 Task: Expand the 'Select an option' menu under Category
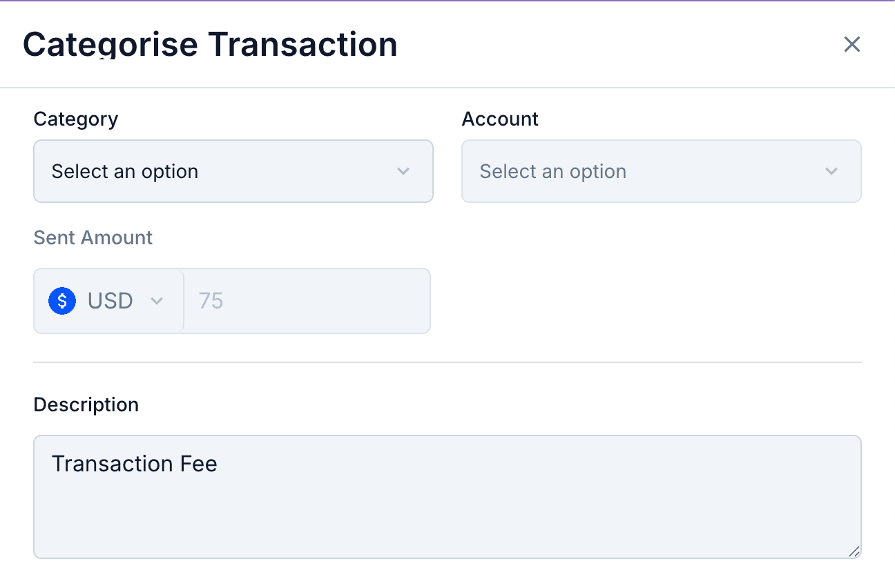[233, 171]
